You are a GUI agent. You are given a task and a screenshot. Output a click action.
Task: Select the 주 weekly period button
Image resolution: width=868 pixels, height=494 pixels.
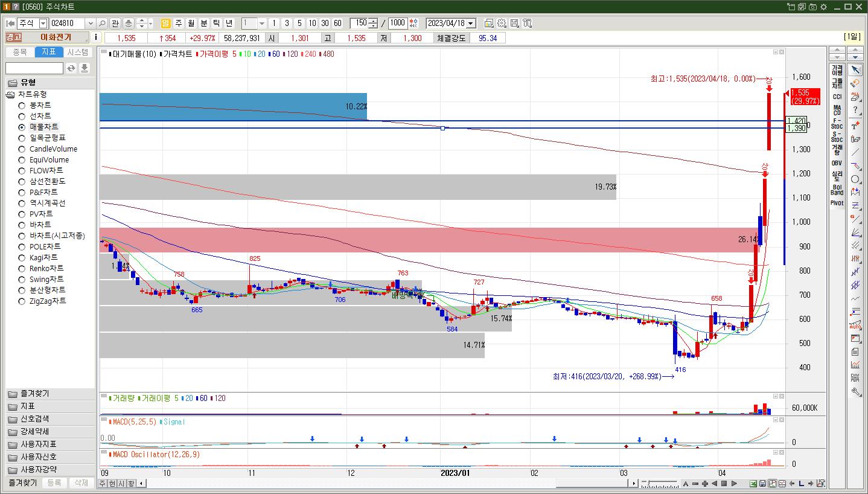tap(179, 23)
